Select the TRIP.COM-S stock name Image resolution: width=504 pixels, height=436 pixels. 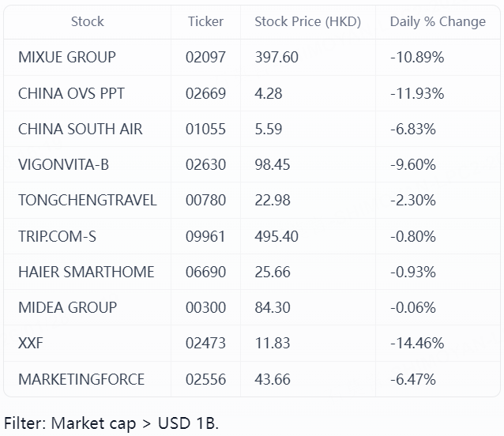click(58, 236)
